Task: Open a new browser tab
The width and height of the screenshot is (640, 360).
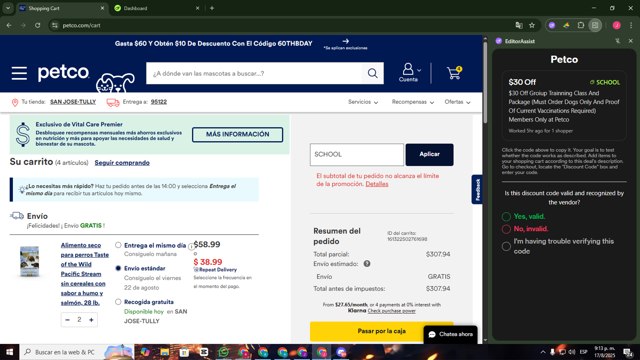Action: tap(212, 8)
